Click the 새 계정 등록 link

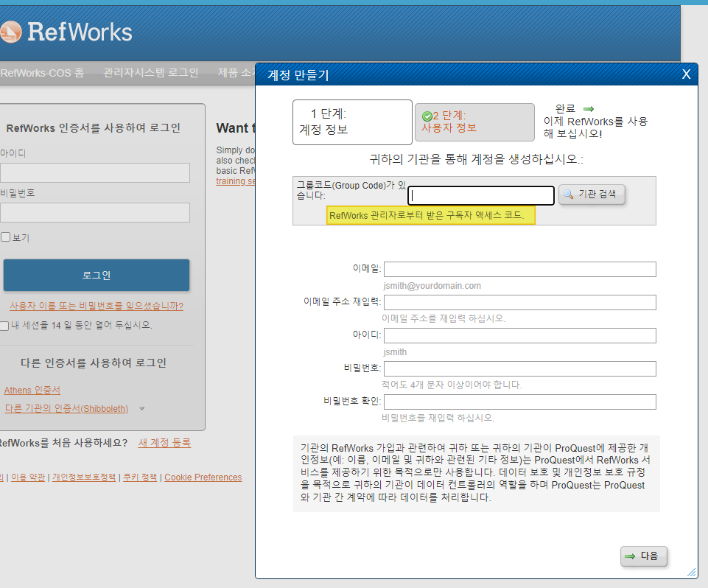click(x=164, y=443)
